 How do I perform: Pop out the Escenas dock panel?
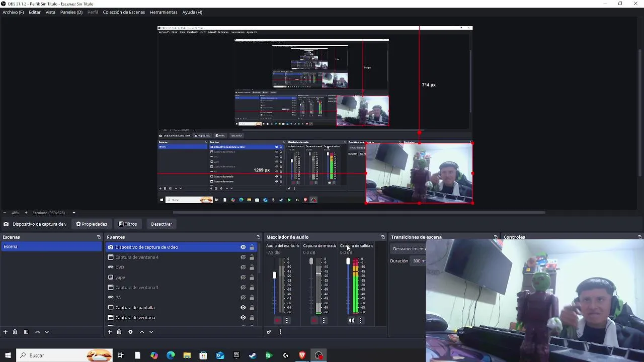99,237
